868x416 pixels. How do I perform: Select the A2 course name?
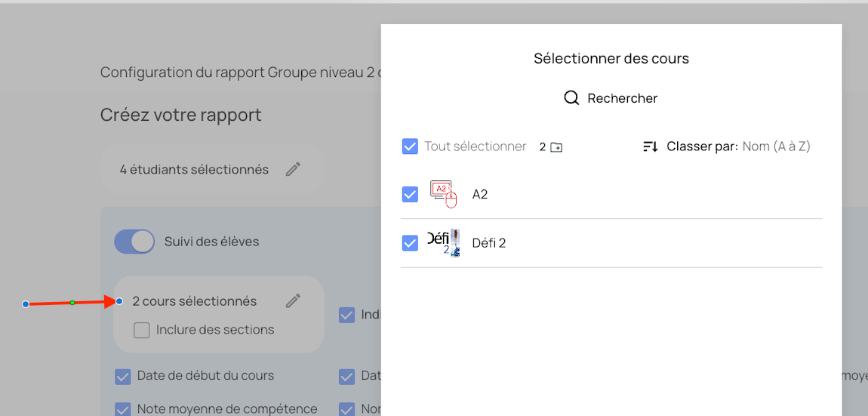tap(480, 195)
